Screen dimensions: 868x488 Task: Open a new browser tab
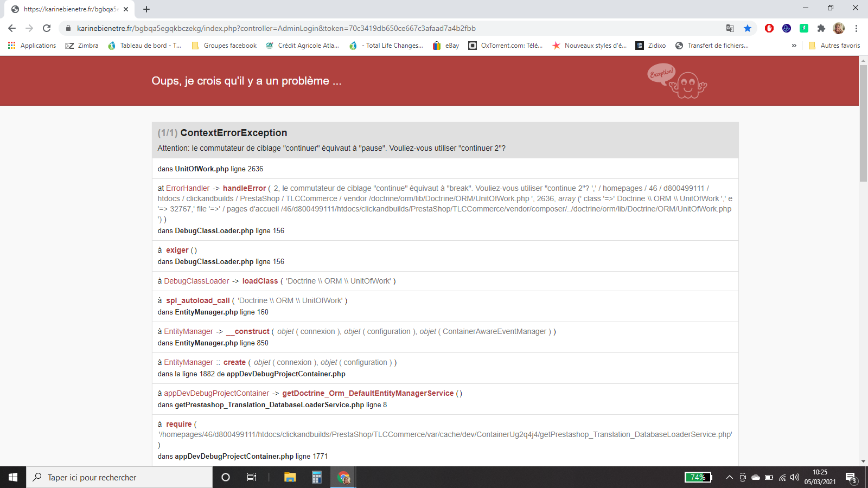click(x=146, y=9)
